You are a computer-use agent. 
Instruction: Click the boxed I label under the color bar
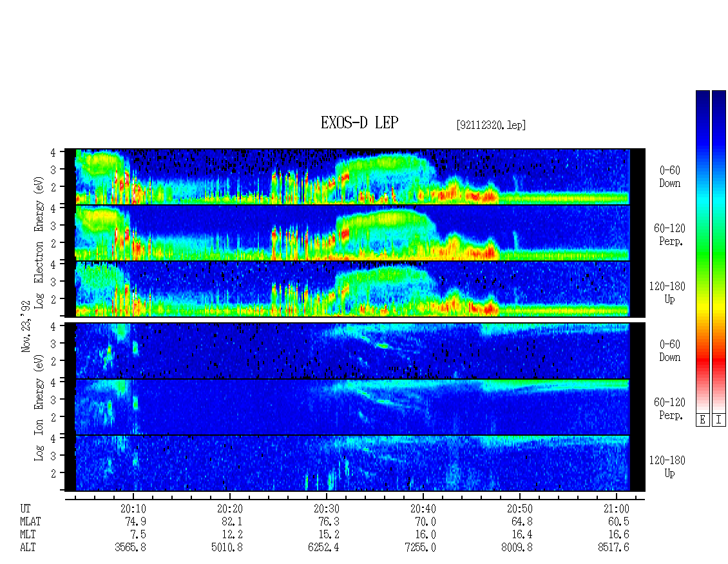[x=719, y=420]
